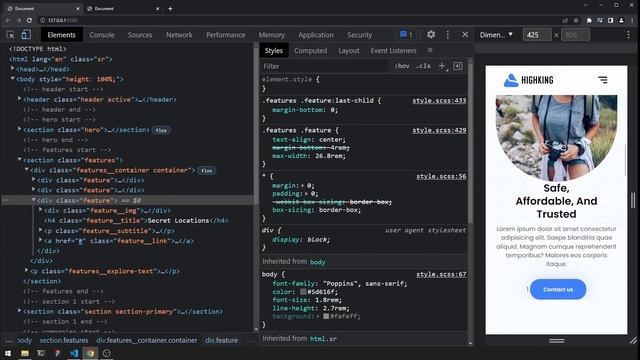This screenshot has width=640, height=360.
Task: Click the New Style Rule plus icon
Action: click(x=442, y=66)
